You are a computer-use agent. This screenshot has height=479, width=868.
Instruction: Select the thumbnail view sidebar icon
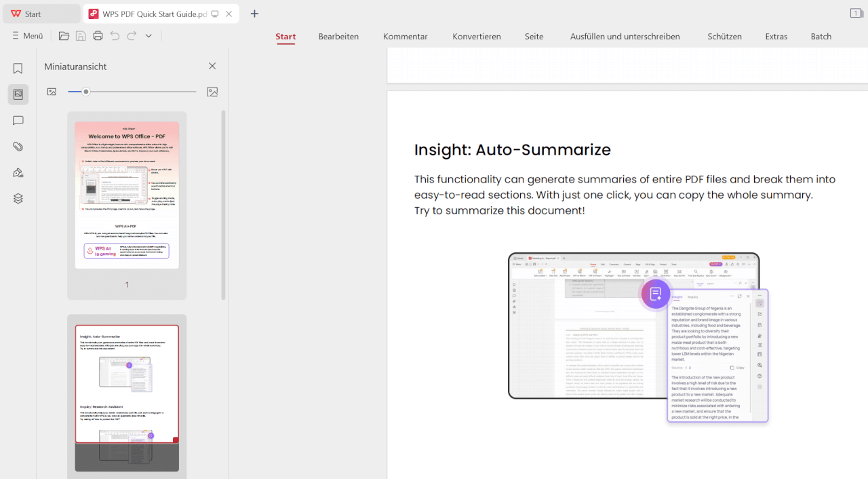click(18, 94)
